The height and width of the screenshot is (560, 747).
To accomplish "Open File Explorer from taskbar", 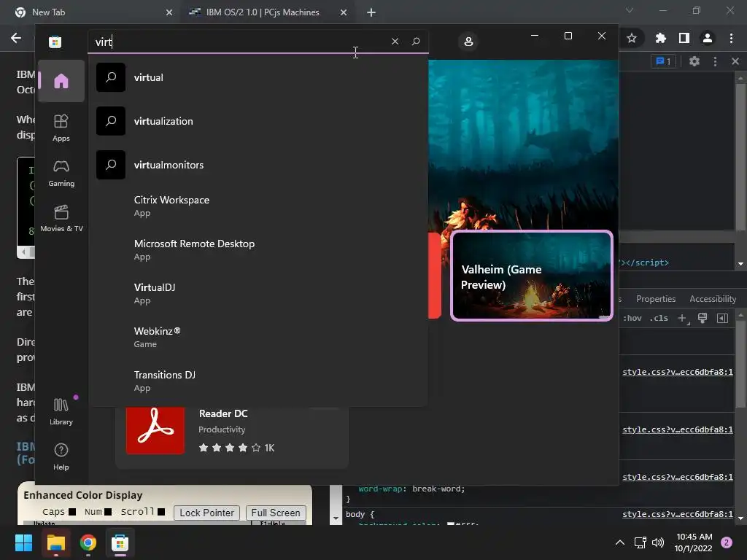I will 55,542.
